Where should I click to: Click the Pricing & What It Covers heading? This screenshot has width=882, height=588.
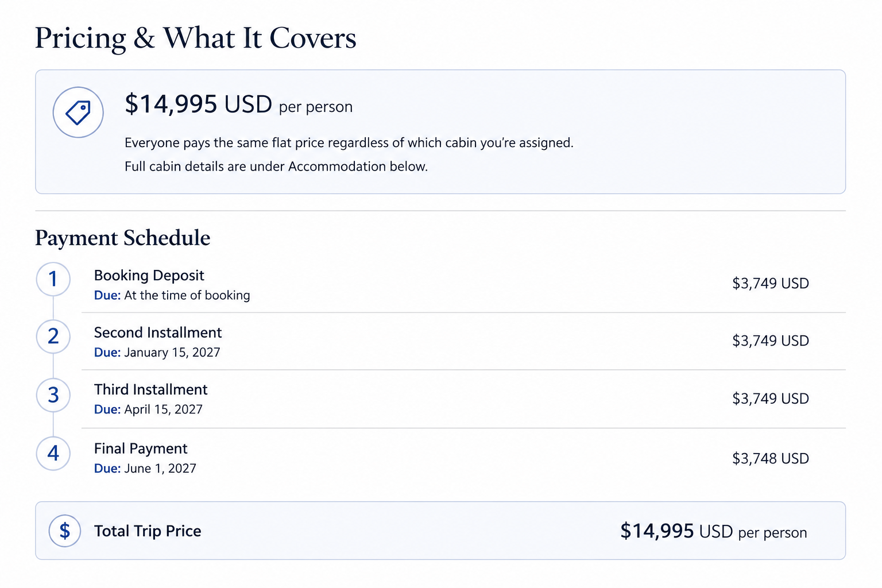[196, 38]
